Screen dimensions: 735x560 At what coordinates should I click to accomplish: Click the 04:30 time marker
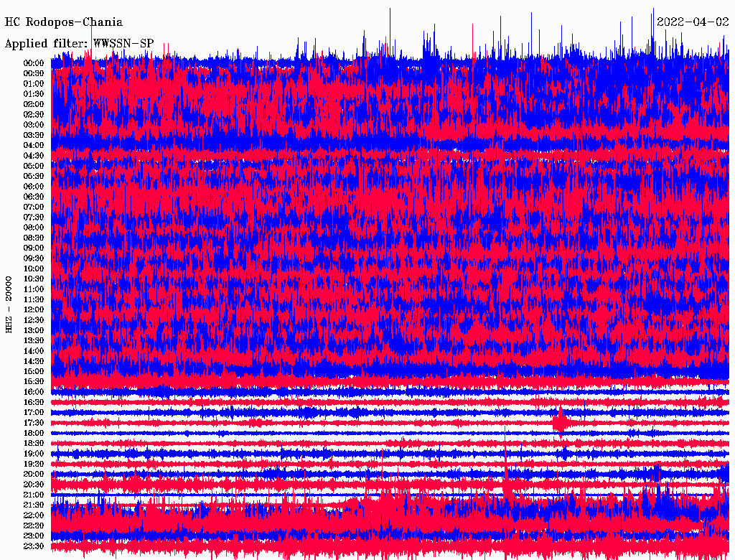(x=34, y=155)
